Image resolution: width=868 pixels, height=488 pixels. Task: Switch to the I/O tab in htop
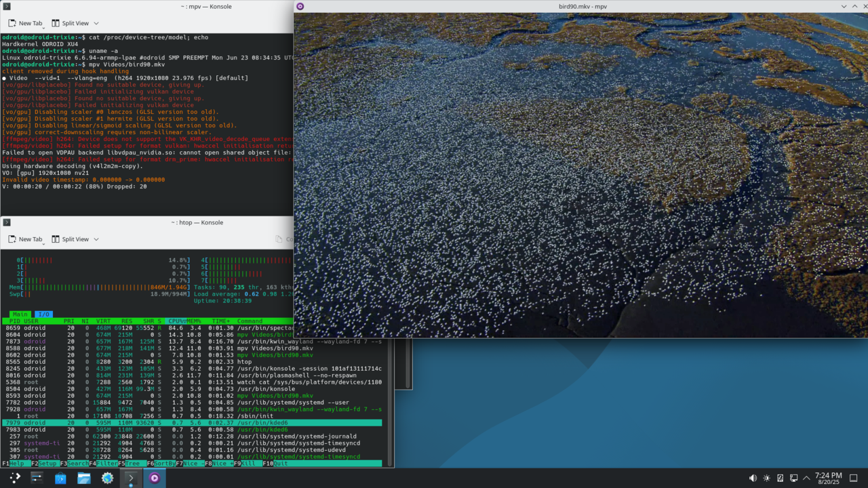tap(43, 314)
